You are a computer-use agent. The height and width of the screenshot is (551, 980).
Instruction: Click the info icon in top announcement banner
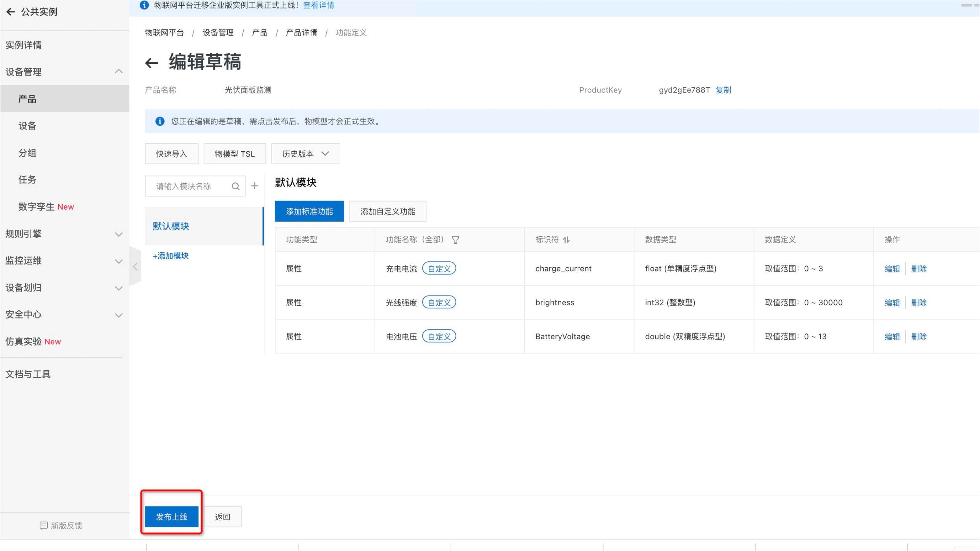point(144,5)
